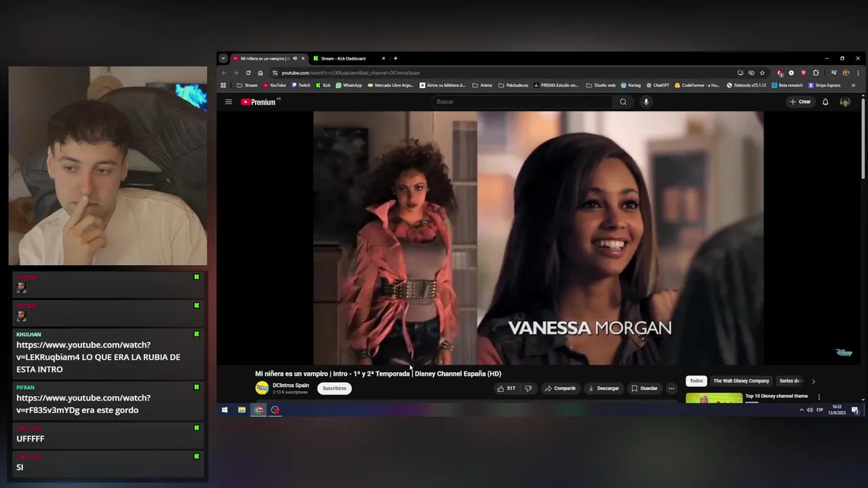868x488 pixels.
Task: Click the YouTube Buscar search field
Action: tap(522, 102)
